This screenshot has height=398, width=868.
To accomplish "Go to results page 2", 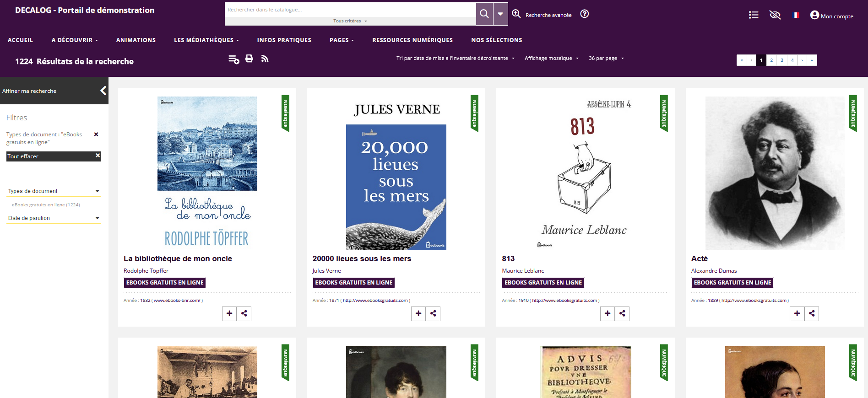I will tap(771, 60).
